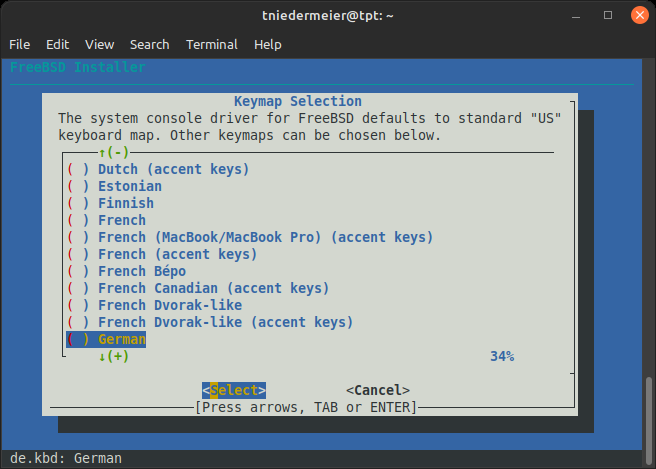Activate the Select button
Image resolution: width=656 pixels, height=469 pixels.
click(x=234, y=390)
